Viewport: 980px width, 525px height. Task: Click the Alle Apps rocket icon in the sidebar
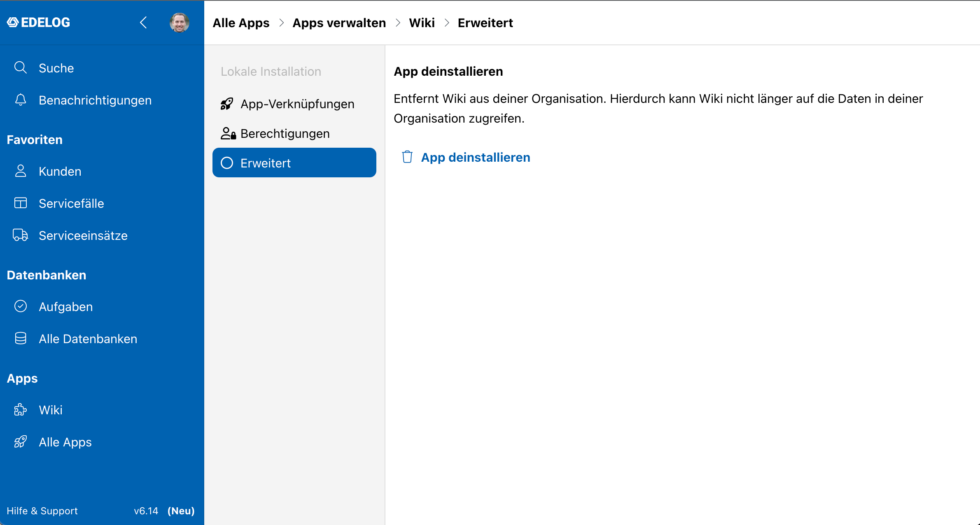click(20, 442)
